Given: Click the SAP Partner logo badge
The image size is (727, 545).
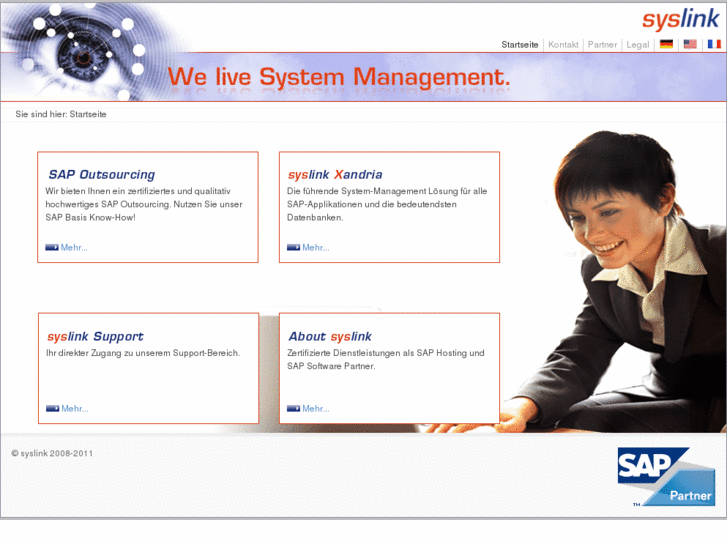Looking at the screenshot, I should coord(666,477).
